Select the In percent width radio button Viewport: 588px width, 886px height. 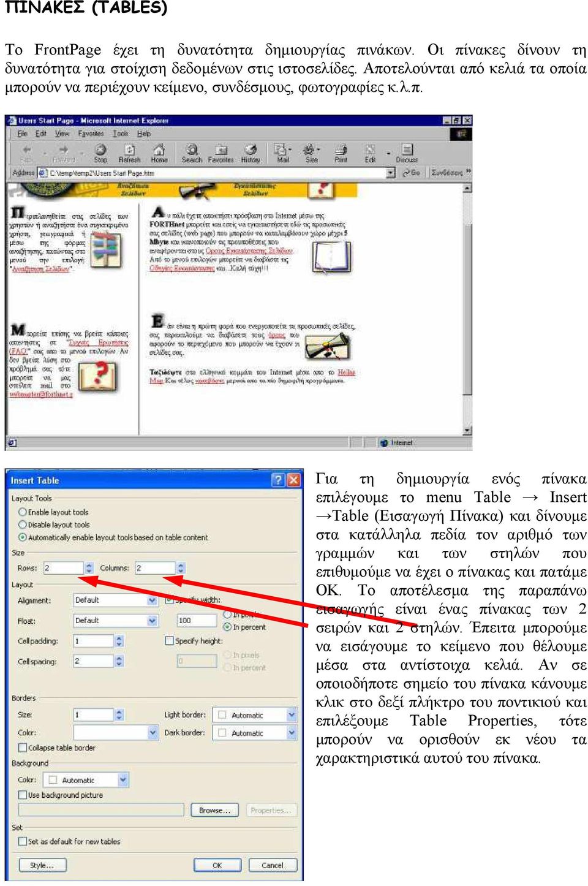coord(227,627)
